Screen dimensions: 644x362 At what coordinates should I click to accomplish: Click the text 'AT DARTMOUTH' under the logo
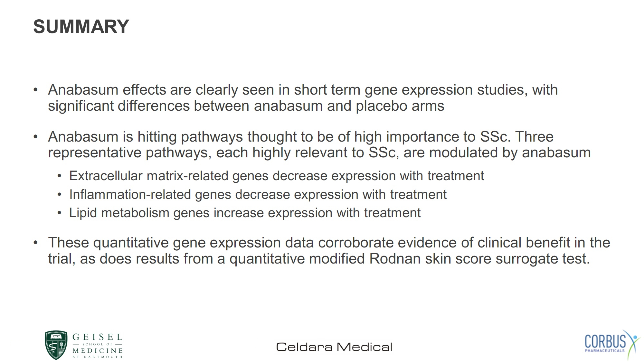(x=97, y=357)
